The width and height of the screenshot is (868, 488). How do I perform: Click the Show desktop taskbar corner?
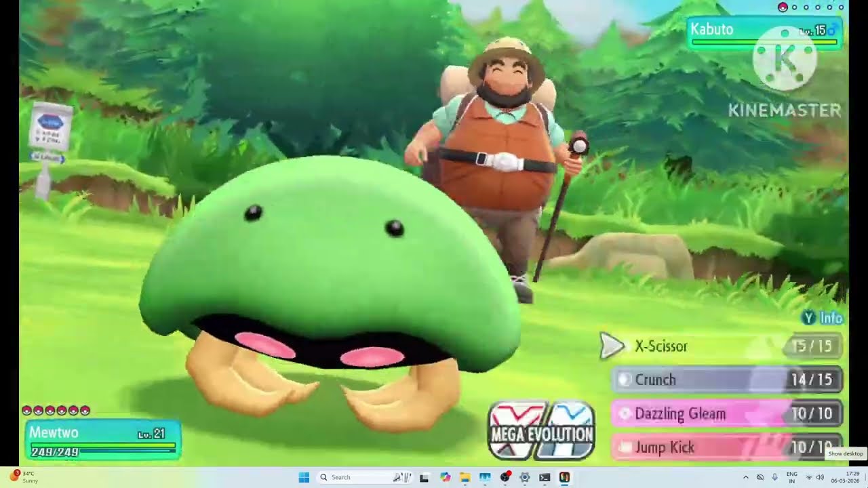click(x=866, y=477)
